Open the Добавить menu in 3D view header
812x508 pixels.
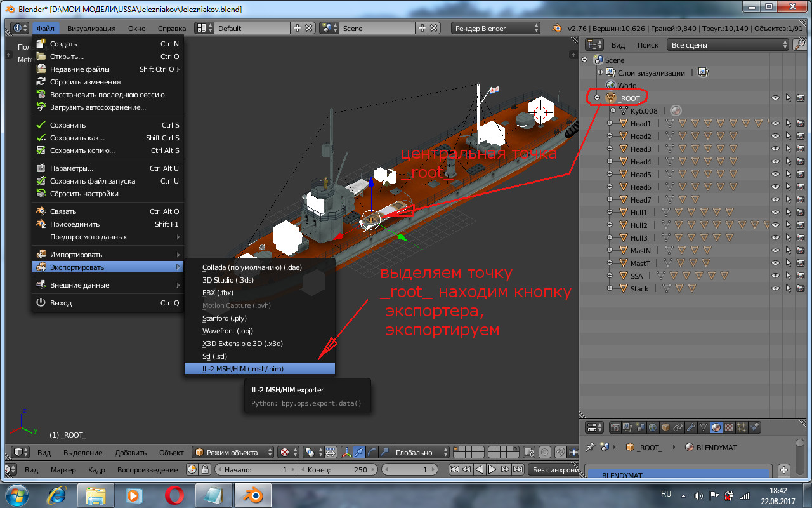130,453
